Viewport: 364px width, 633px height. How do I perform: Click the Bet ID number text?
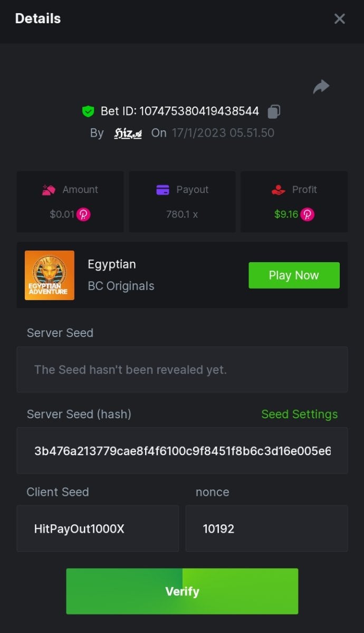(199, 111)
